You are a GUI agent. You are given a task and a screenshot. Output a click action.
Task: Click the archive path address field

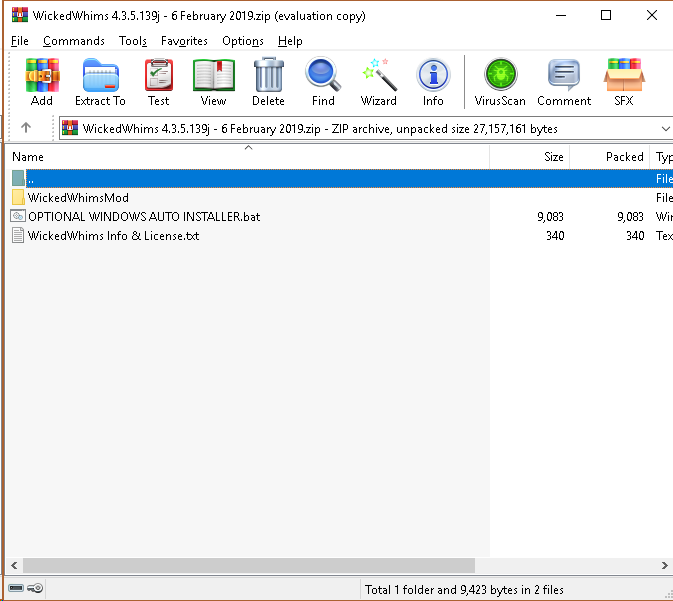pyautogui.click(x=366, y=128)
